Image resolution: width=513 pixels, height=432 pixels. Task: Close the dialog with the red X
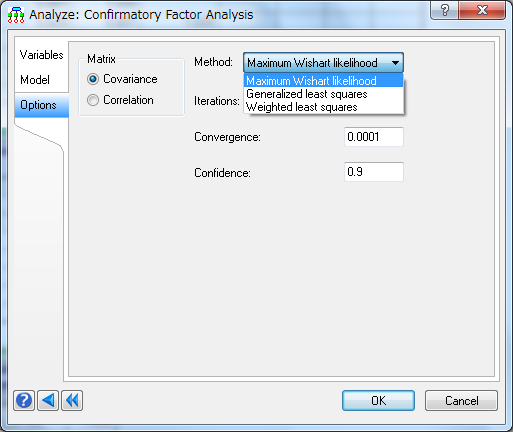click(482, 10)
